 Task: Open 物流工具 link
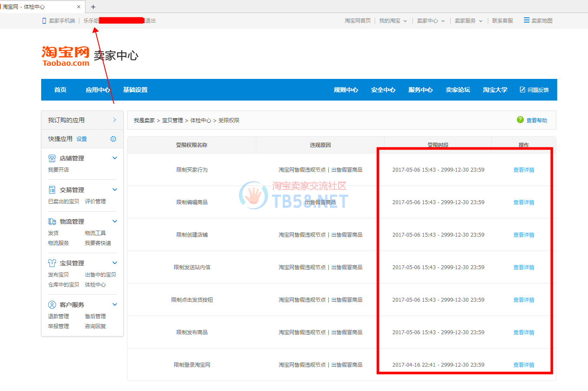pyautogui.click(x=95, y=233)
